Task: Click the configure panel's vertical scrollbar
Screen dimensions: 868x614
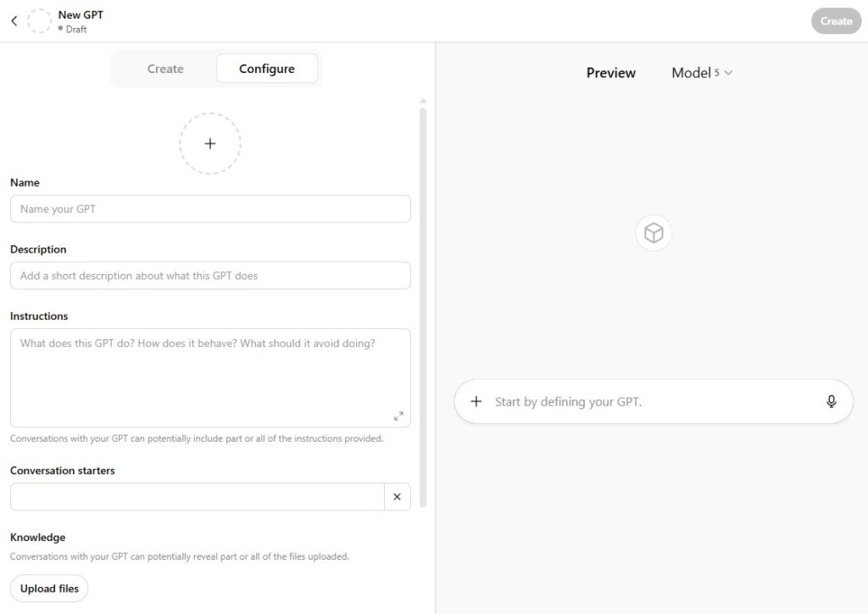Action: pyautogui.click(x=423, y=305)
